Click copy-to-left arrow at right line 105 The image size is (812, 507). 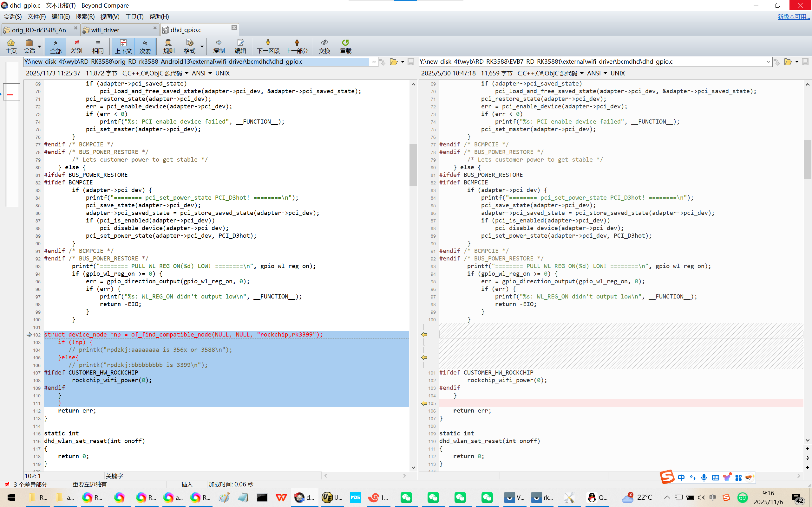click(x=424, y=403)
